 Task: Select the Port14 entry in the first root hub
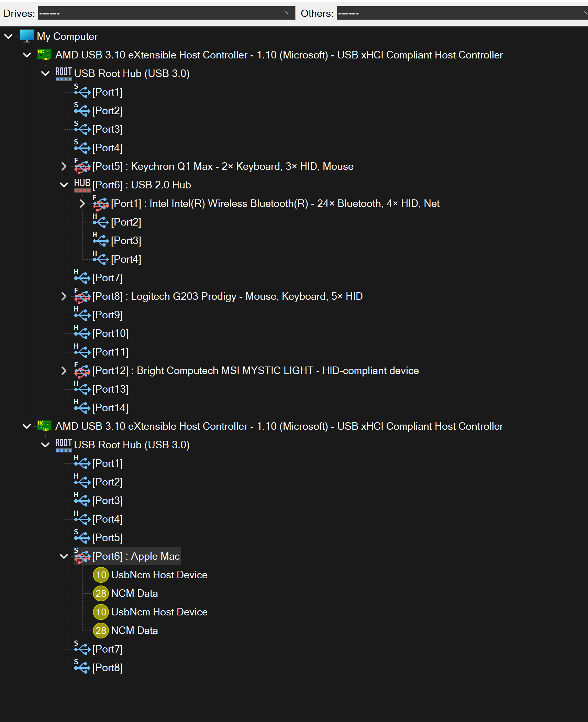tap(110, 408)
